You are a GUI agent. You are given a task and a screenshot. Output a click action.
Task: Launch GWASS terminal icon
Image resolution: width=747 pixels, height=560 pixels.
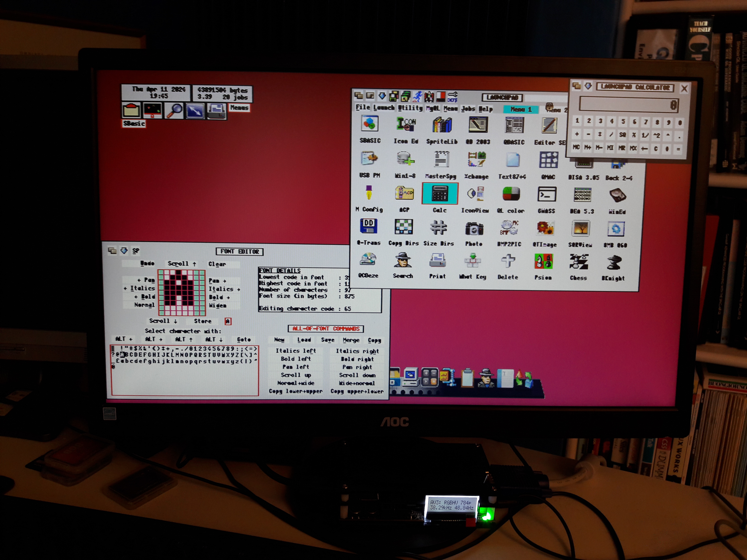pos(547,194)
